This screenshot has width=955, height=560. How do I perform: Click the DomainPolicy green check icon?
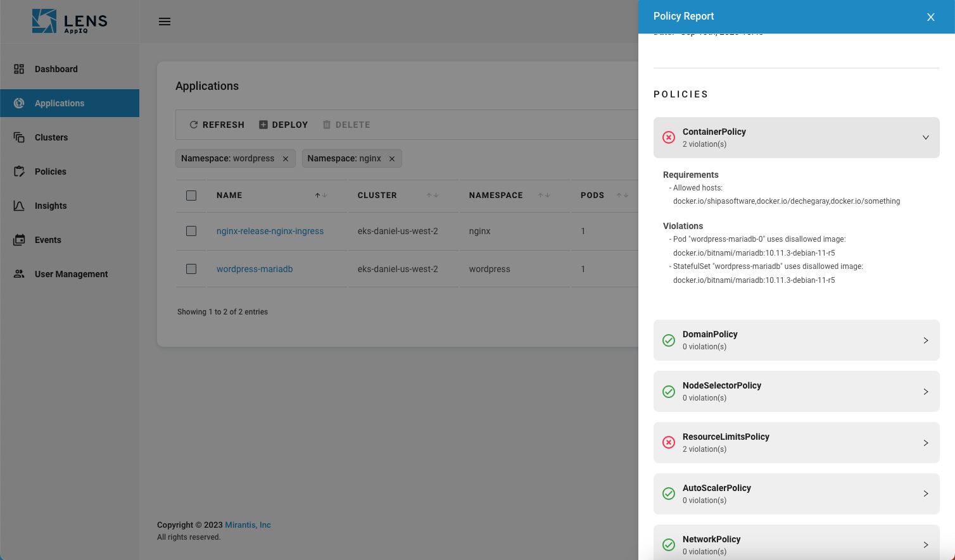click(x=669, y=340)
